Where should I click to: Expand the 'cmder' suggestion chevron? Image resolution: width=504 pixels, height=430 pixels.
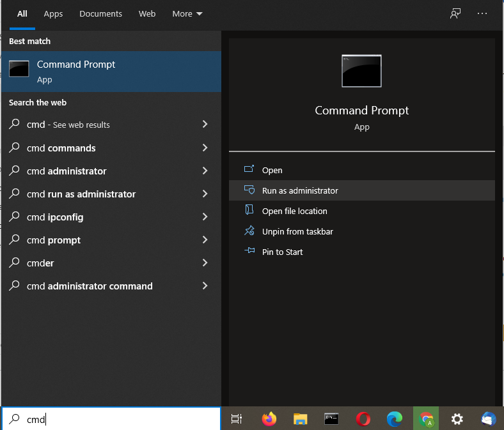click(205, 263)
